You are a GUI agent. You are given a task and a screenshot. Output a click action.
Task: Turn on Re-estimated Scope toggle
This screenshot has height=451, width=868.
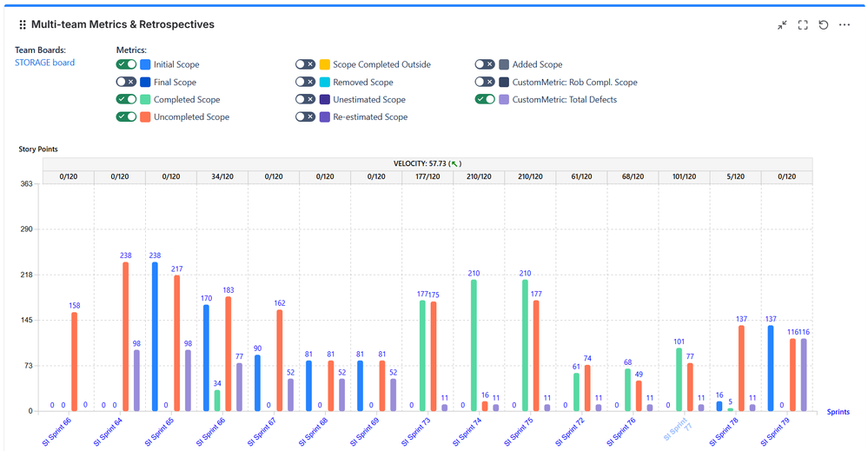coord(305,116)
